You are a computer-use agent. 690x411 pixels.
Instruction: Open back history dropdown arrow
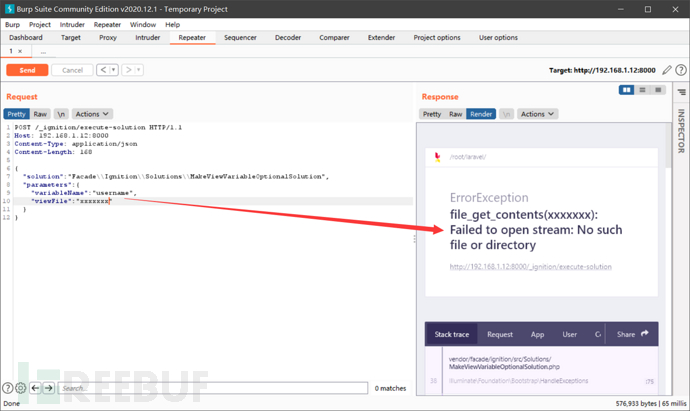[114, 70]
